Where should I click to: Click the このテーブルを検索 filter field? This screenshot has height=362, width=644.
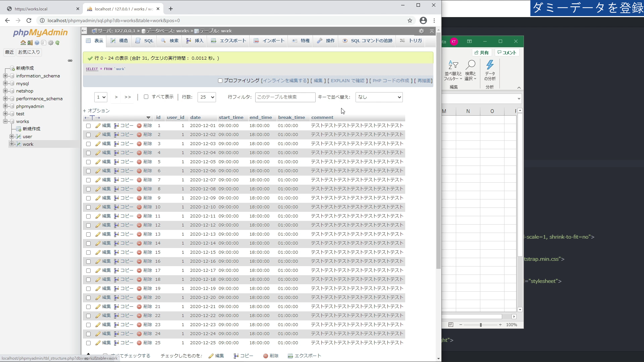285,97
